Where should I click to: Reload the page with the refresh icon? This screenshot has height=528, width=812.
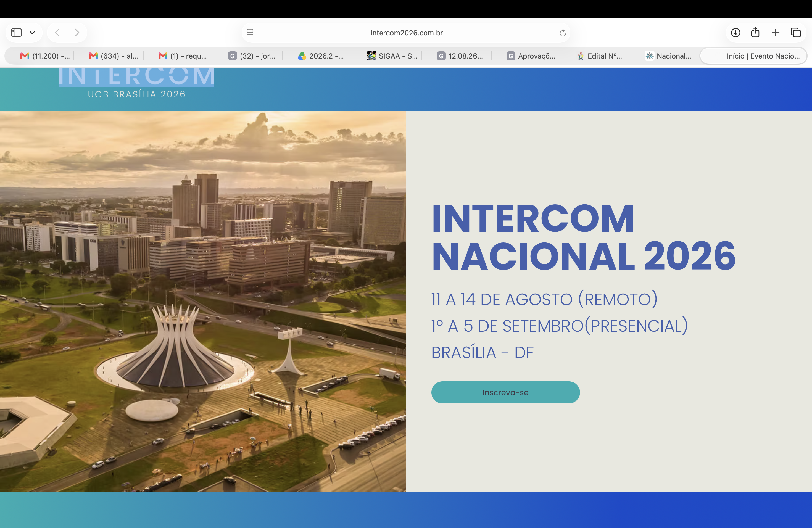[x=563, y=33]
